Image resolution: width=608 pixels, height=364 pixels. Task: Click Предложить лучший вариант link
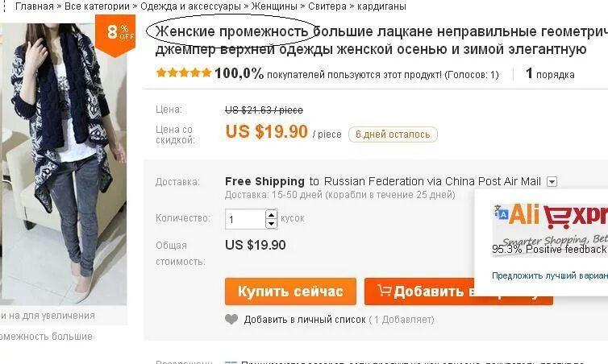click(x=550, y=275)
